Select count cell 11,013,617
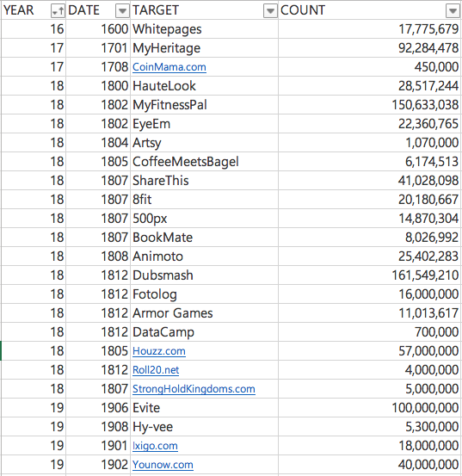Image resolution: width=462 pixels, height=476 pixels. click(x=370, y=313)
